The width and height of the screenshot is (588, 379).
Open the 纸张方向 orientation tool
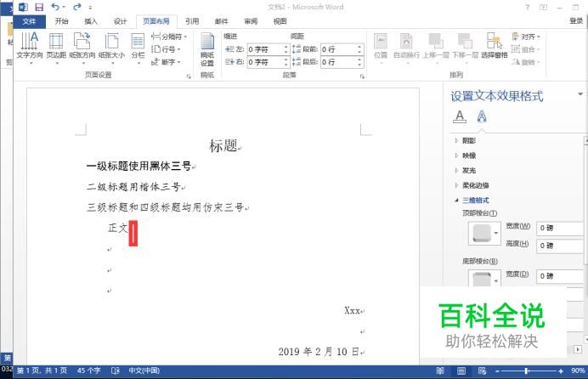(x=82, y=47)
